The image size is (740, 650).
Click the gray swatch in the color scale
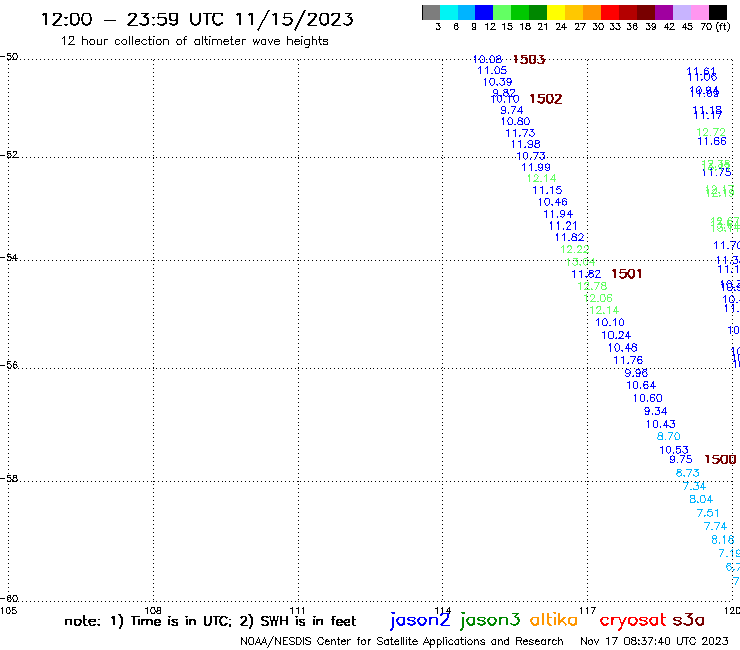[x=431, y=12]
